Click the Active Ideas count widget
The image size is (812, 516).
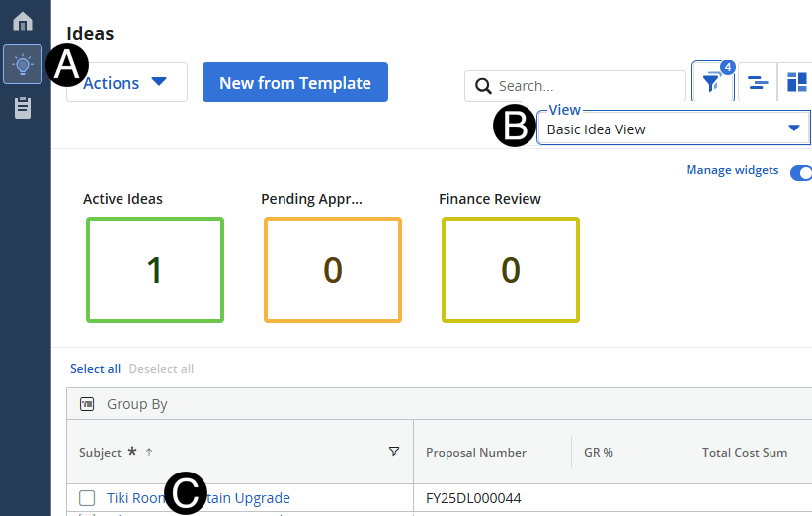pyautogui.click(x=155, y=270)
